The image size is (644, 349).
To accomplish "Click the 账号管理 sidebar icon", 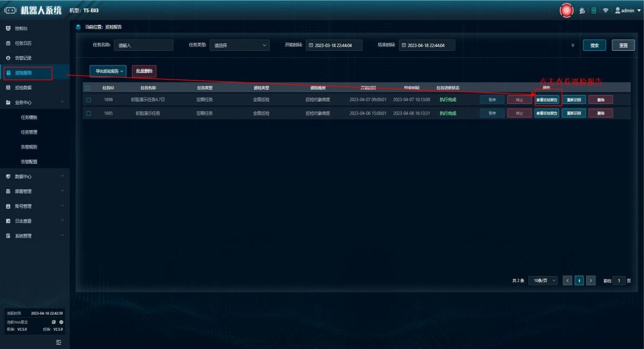I will (8, 206).
